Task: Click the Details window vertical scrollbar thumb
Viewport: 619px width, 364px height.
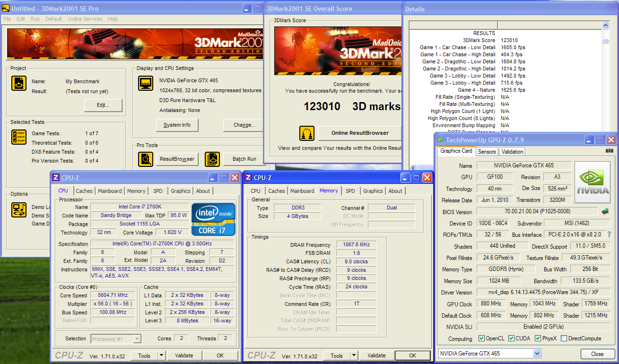Action: (605, 41)
